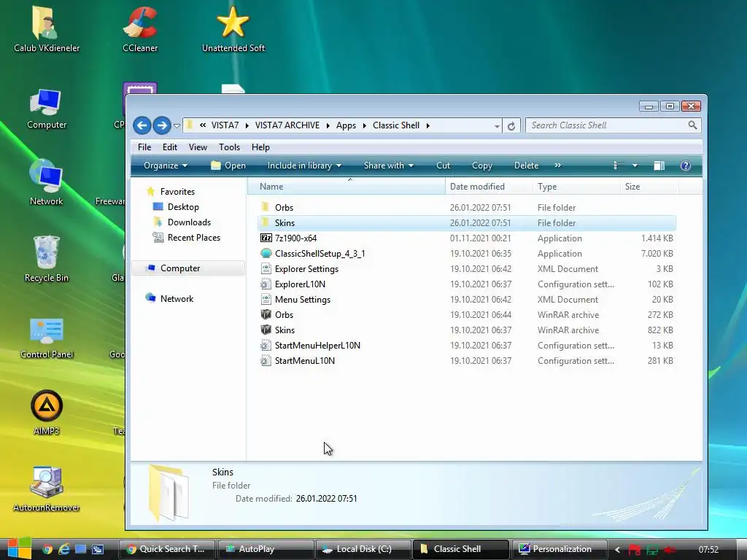Click Cut in the toolbar
Image resolution: width=747 pixels, height=560 pixels.
(x=443, y=166)
